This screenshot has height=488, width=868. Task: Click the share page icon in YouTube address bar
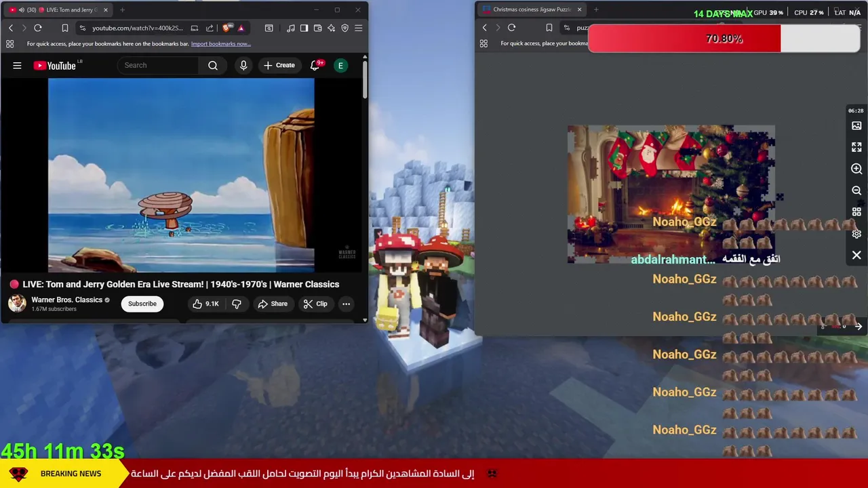210,28
